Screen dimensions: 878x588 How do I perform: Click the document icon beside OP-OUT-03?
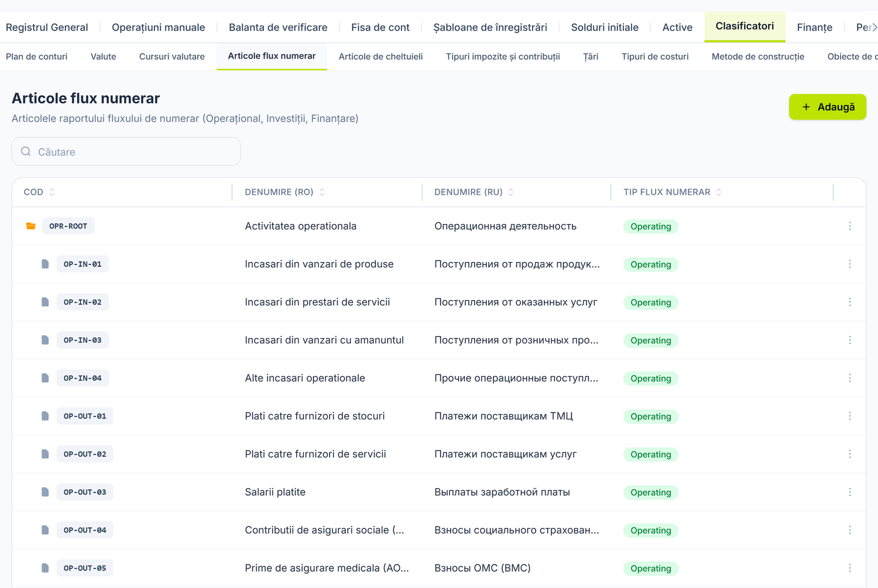pos(45,492)
